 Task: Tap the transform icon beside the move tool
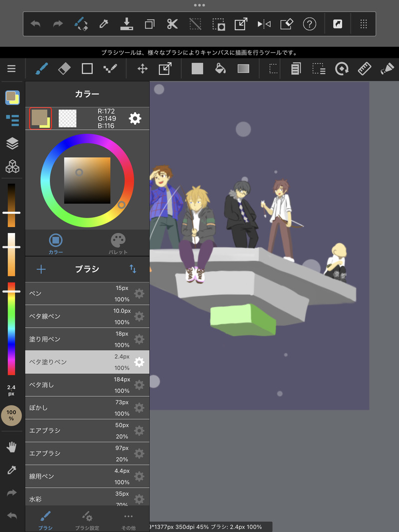pos(165,68)
